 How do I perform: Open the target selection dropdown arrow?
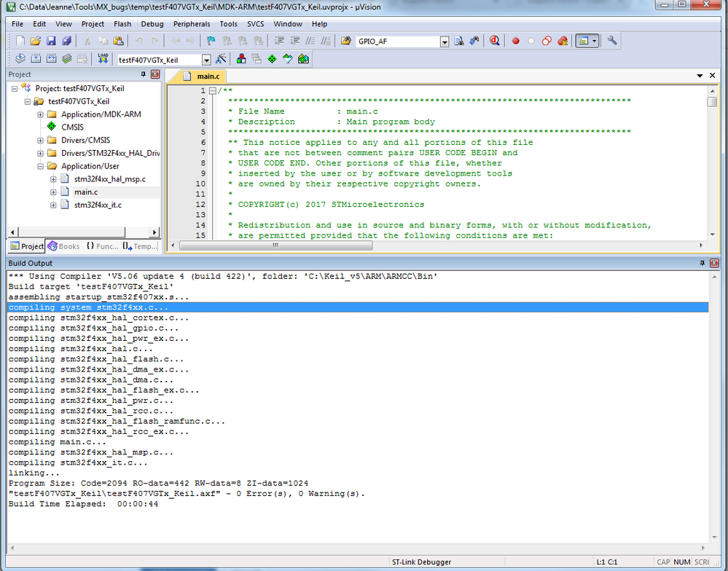tap(206, 60)
